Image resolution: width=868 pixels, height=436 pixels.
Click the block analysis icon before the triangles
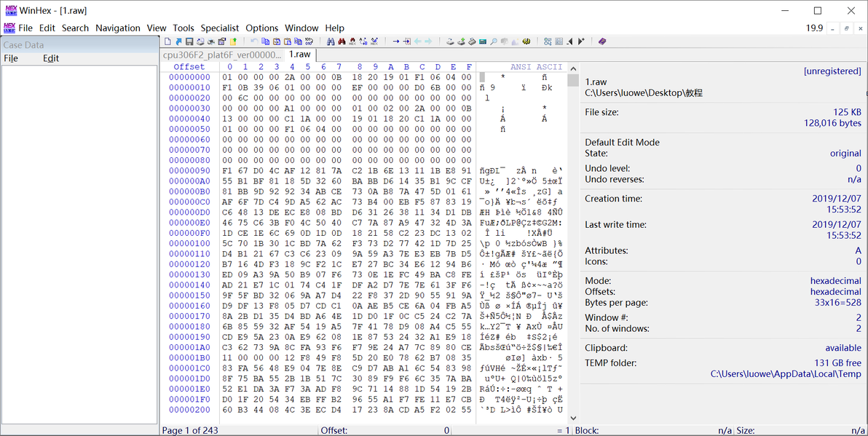[x=559, y=41]
